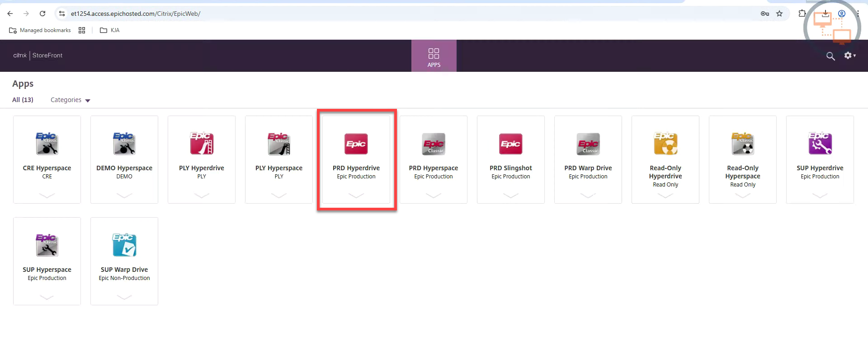Click the CRE Hyperspace app name
The height and width of the screenshot is (345, 868).
click(47, 168)
